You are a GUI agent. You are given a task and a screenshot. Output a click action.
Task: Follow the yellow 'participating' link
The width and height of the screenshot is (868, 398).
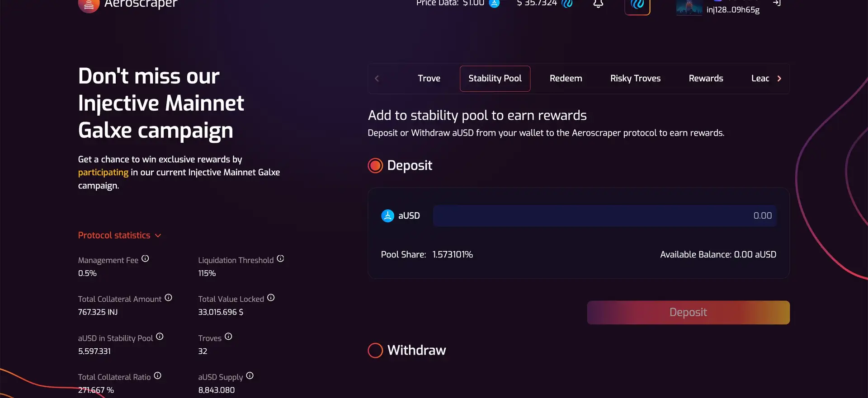tap(103, 173)
